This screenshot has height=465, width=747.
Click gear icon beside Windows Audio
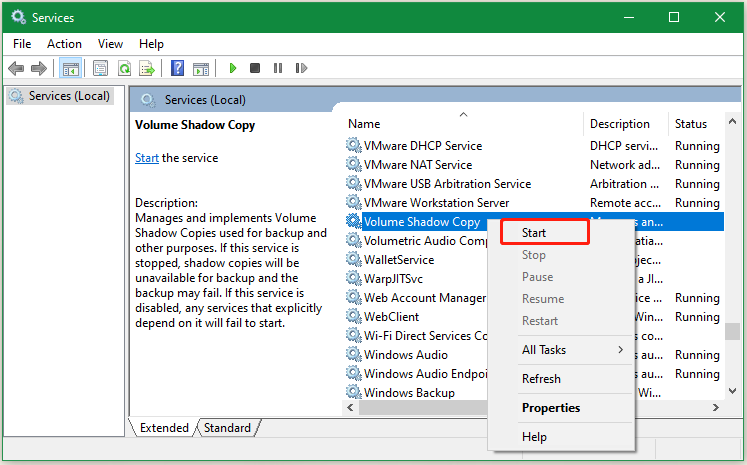point(353,354)
